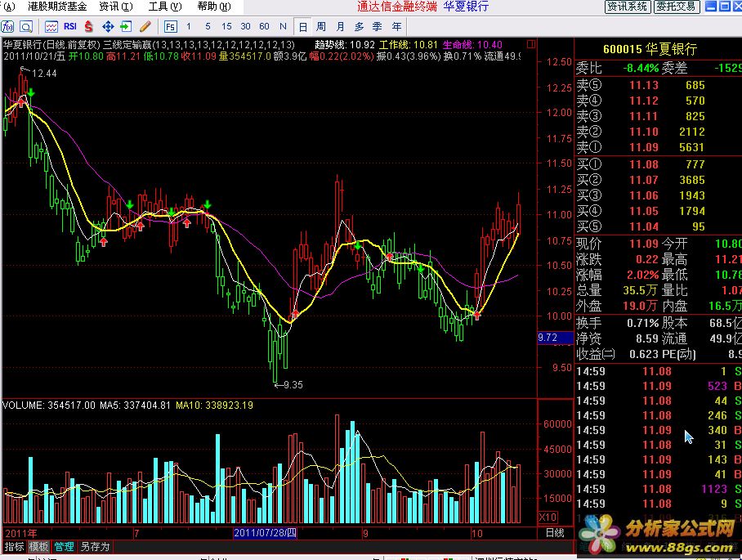The width and height of the screenshot is (742, 560).
Task: Select the daily (日) period
Action: (x=303, y=27)
